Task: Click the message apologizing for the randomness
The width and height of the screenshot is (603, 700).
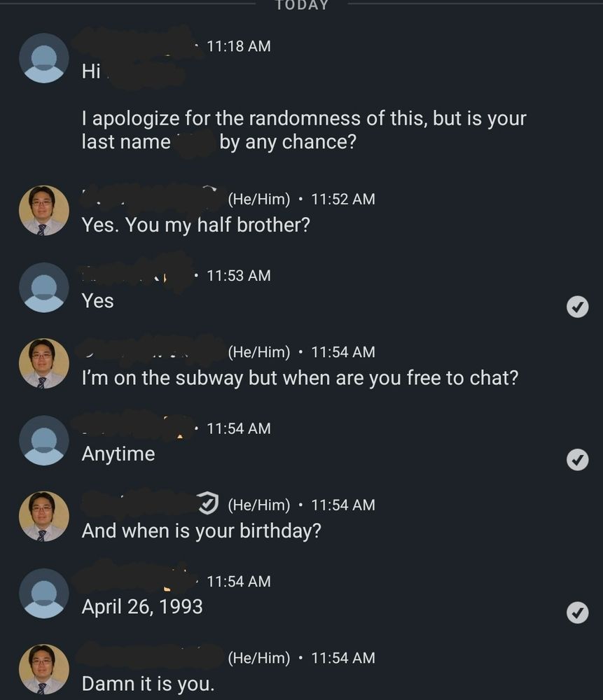Action: tap(303, 129)
